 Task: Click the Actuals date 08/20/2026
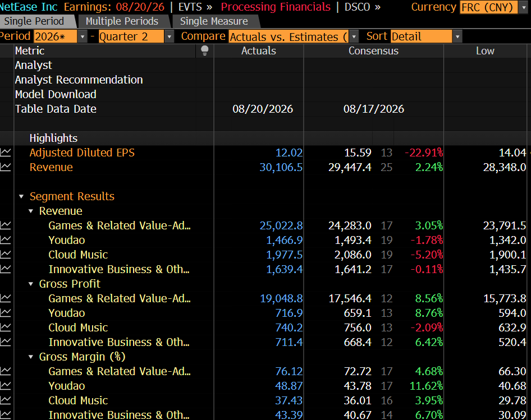[x=263, y=109]
